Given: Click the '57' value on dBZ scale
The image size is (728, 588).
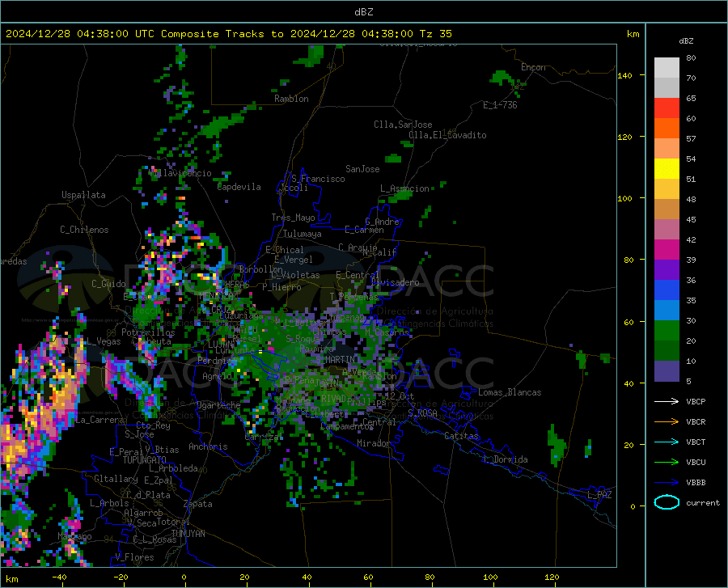Looking at the screenshot, I should 691,139.
